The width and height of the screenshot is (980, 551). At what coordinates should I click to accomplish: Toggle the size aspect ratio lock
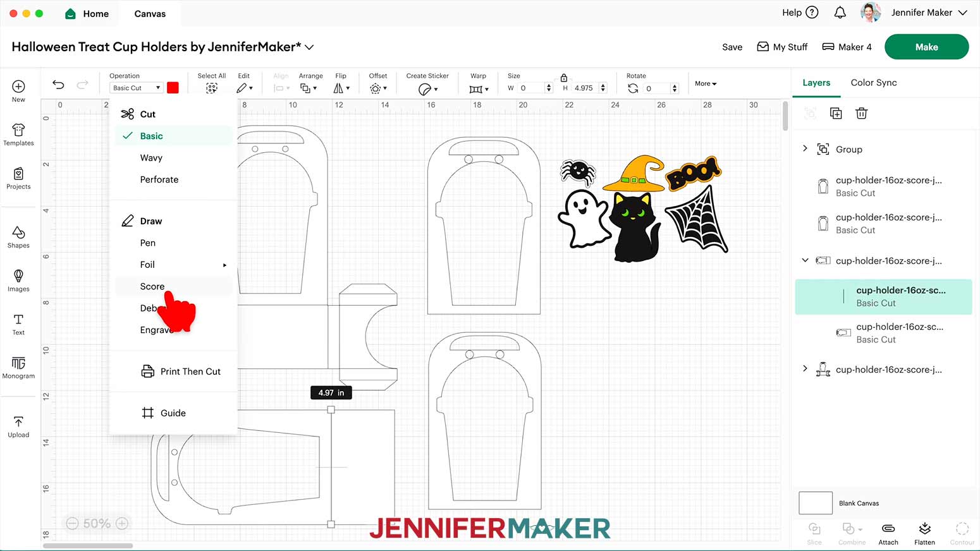tap(564, 78)
